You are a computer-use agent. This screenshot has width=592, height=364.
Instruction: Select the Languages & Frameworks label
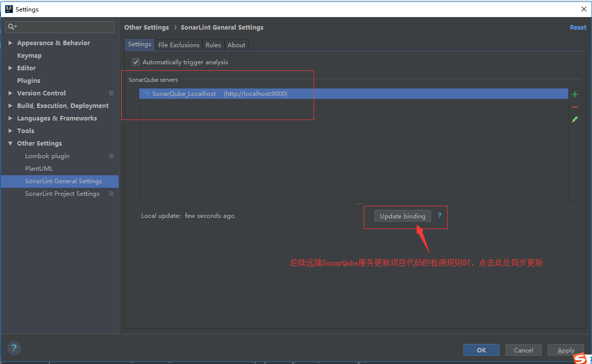click(57, 118)
